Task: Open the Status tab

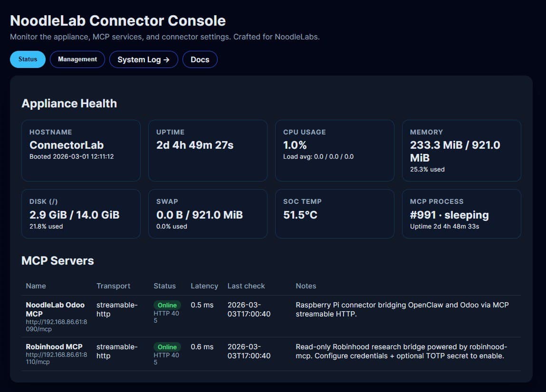Action: pos(28,59)
